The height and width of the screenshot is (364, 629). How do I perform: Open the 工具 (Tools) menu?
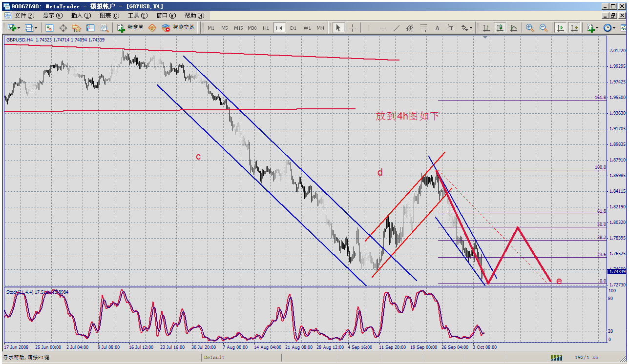click(138, 16)
